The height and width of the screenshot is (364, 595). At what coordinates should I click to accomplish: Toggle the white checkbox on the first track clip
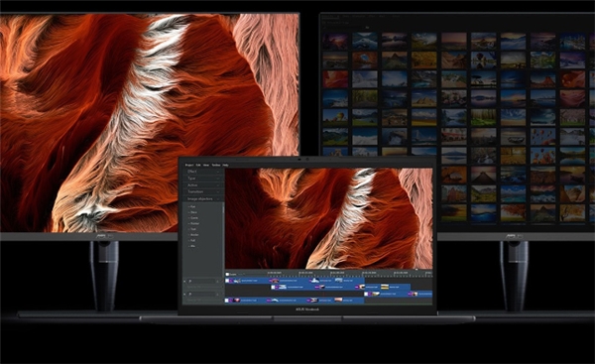[227, 281]
